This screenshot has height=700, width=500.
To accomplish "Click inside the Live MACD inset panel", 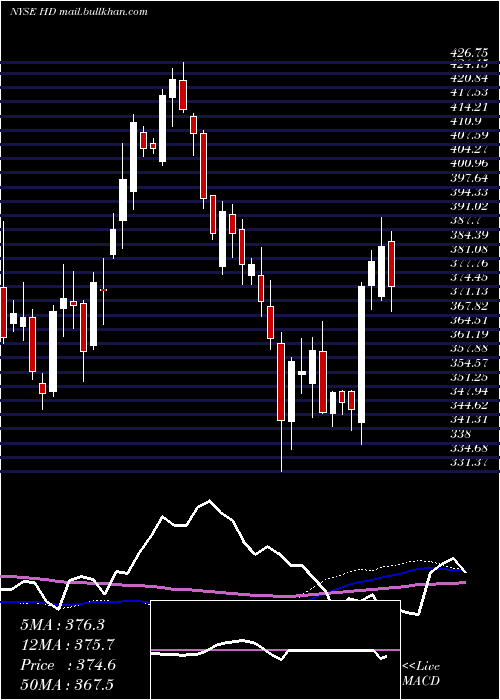I will (x=275, y=650).
